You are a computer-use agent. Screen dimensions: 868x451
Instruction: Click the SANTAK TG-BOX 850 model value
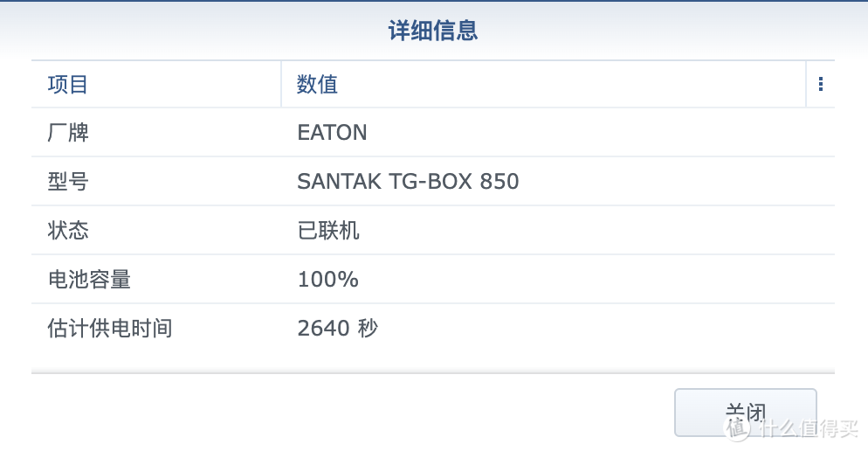[408, 182]
